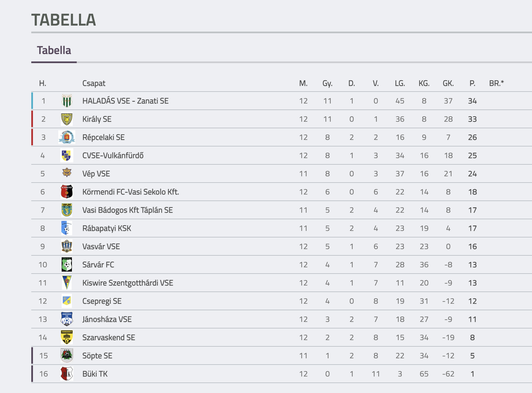The height and width of the screenshot is (393, 532).
Task: Select the Vép VSE star badge
Action: point(67,173)
